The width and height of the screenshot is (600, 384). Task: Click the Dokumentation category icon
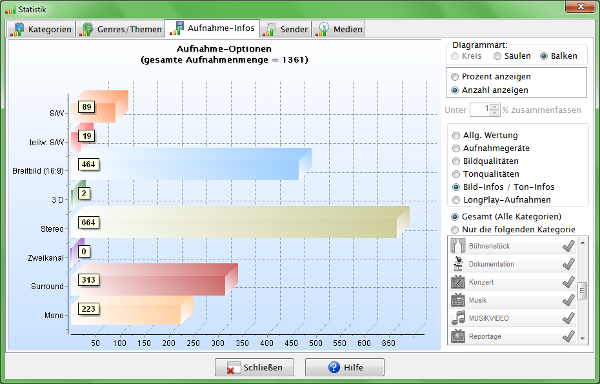pos(458,264)
